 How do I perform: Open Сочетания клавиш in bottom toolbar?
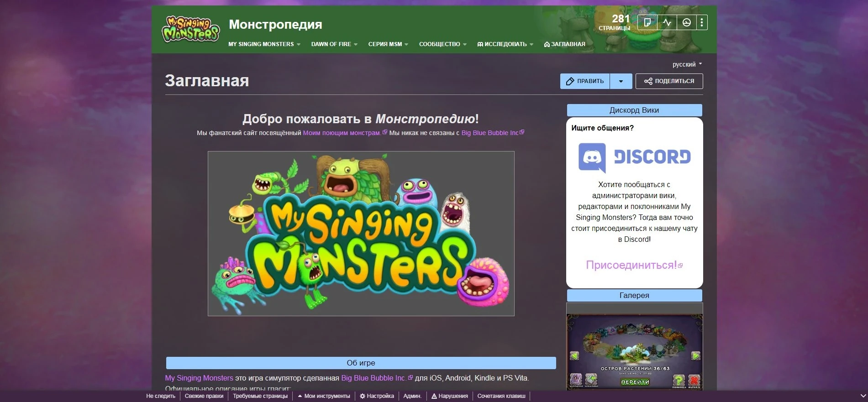[x=501, y=396]
